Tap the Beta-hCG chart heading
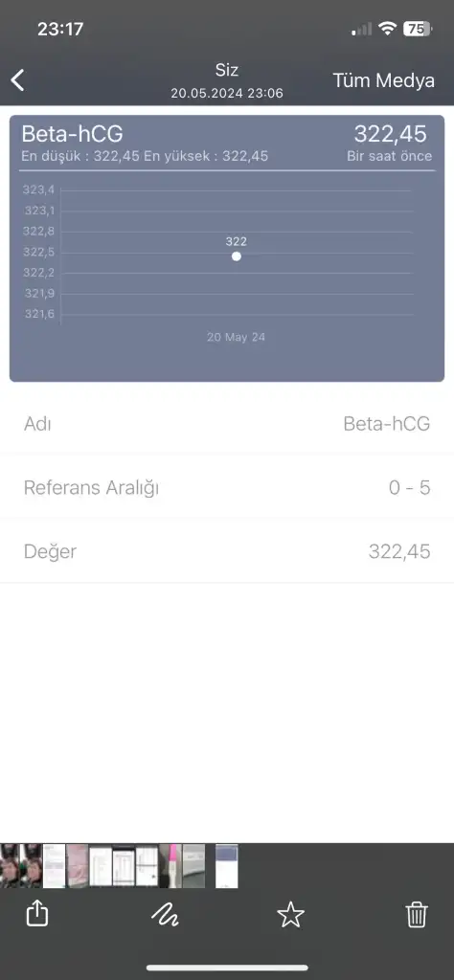This screenshot has width=454, height=980. click(72, 134)
